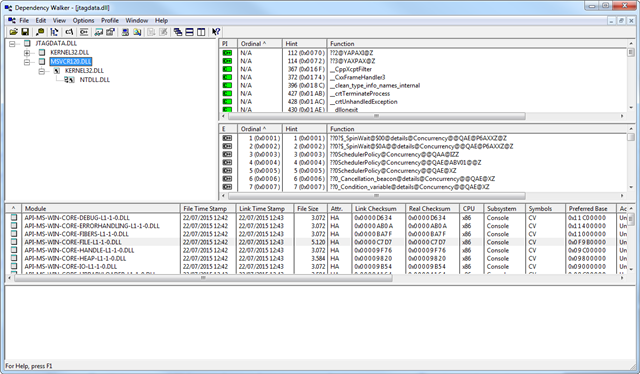Click the Save floppy disk toolbar icon
Image resolution: width=640 pixels, height=374 pixels.
(24, 32)
